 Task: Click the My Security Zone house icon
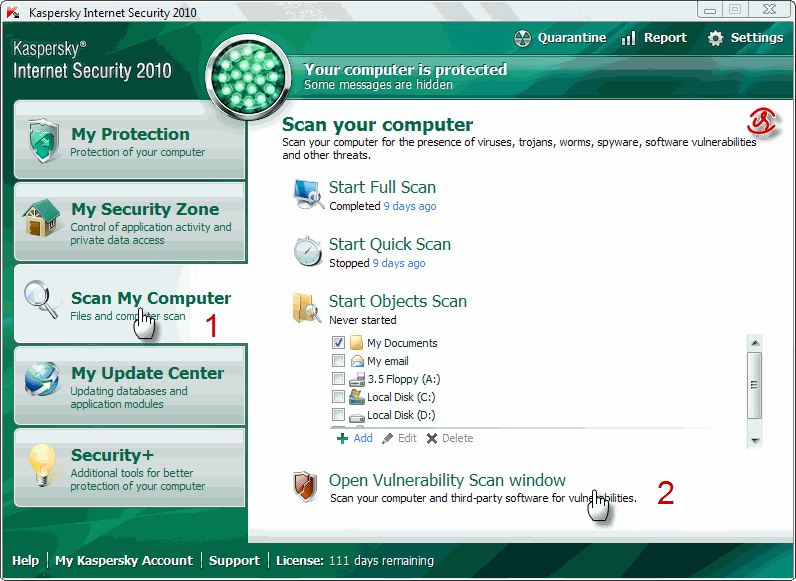(x=41, y=218)
